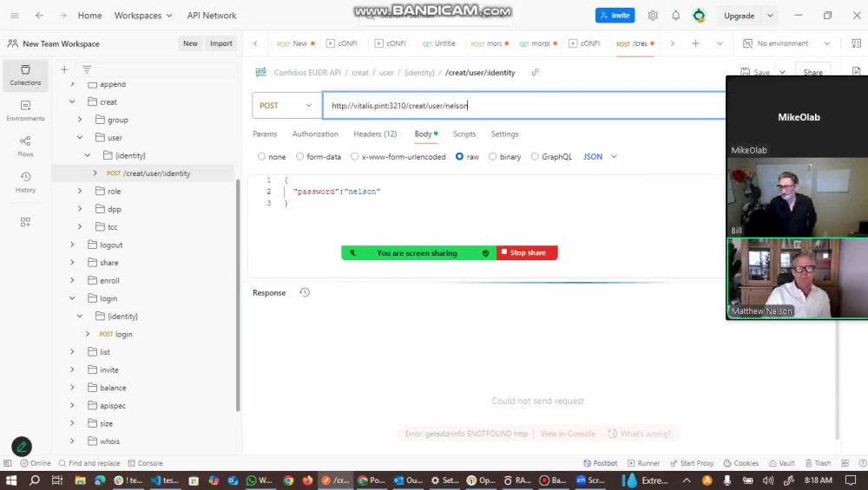Open Console in the status bar
The image size is (868, 490).
[x=145, y=463]
